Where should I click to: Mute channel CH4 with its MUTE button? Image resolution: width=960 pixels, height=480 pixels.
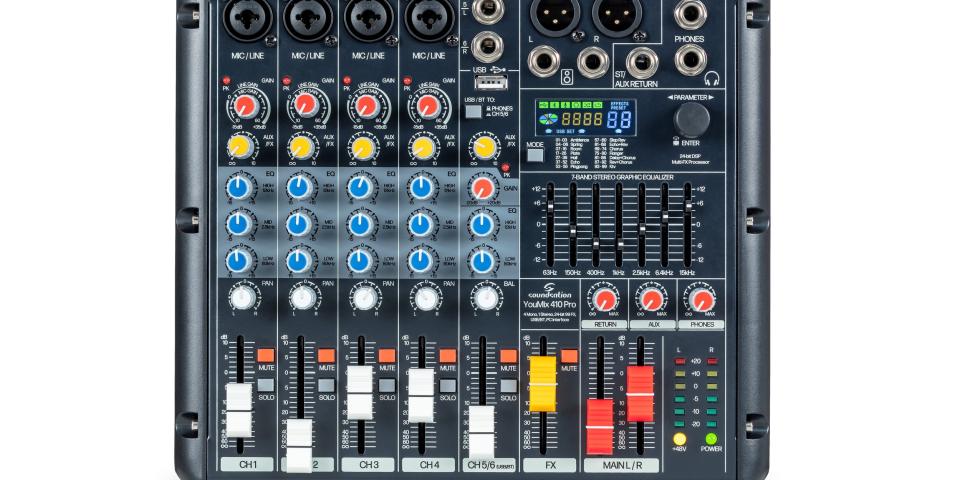(x=448, y=356)
